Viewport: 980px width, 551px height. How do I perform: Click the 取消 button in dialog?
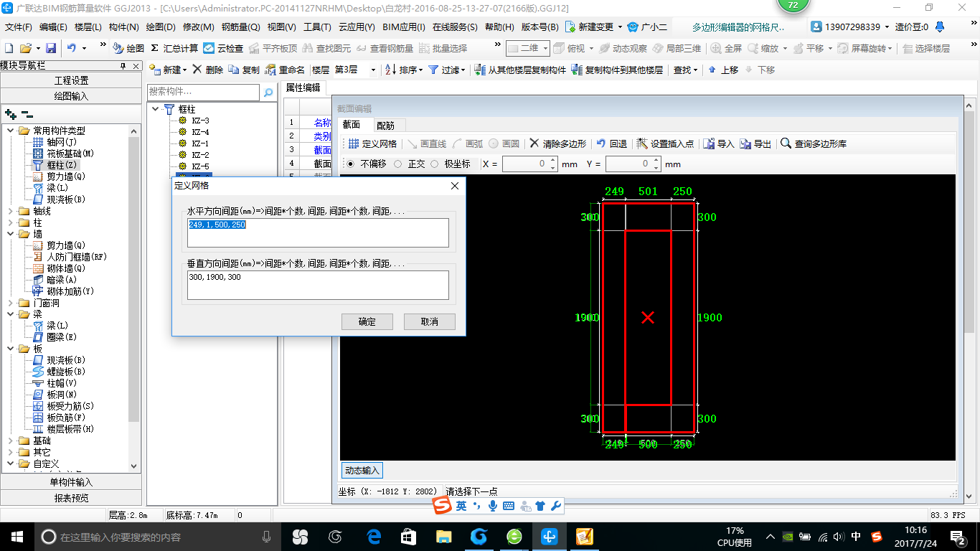click(x=430, y=321)
